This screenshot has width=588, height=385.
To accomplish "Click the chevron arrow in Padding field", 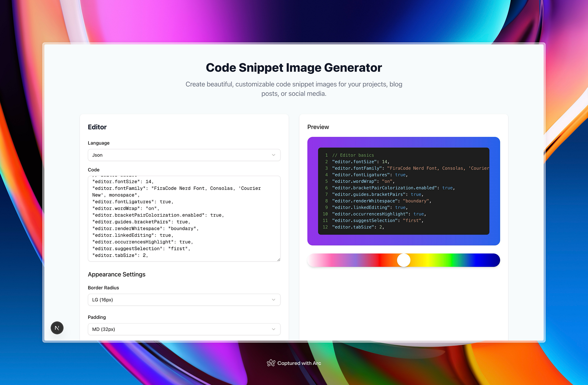I will coord(273,329).
